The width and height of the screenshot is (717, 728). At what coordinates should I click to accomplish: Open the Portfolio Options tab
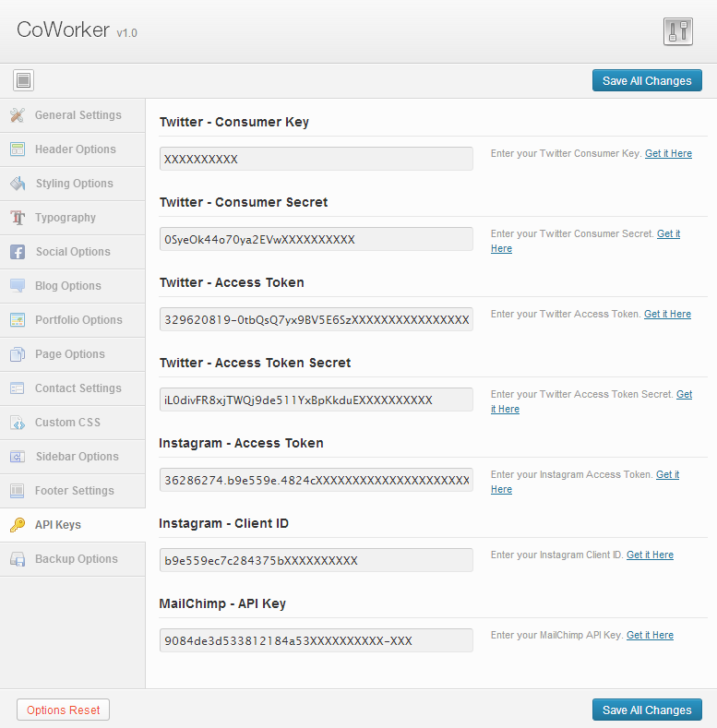pyautogui.click(x=73, y=320)
